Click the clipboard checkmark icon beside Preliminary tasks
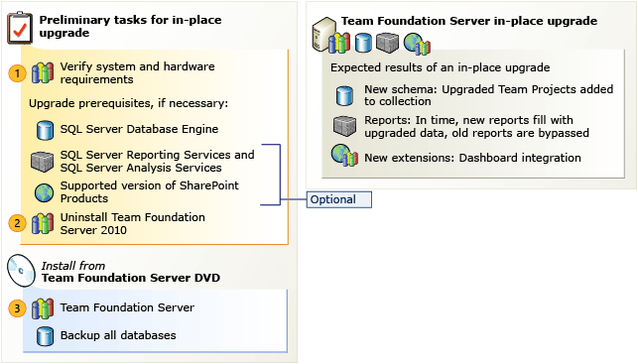Screen dimensions: 638x364 (20, 28)
